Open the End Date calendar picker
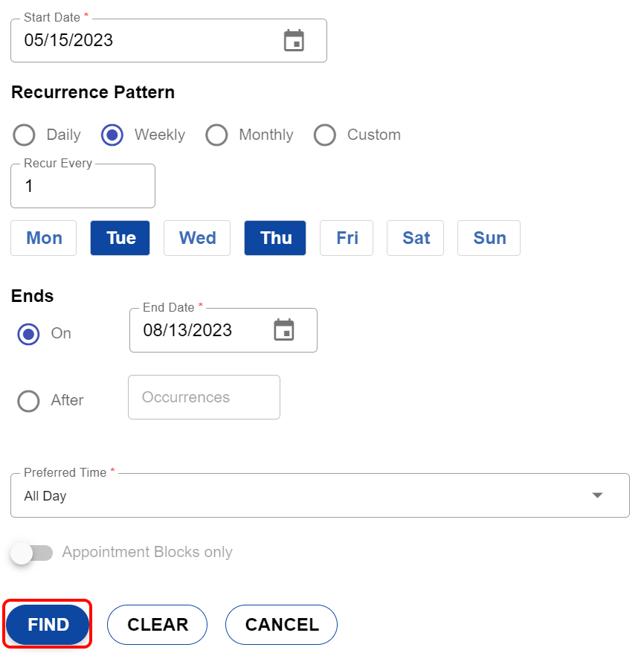The height and width of the screenshot is (656, 644). [x=284, y=329]
